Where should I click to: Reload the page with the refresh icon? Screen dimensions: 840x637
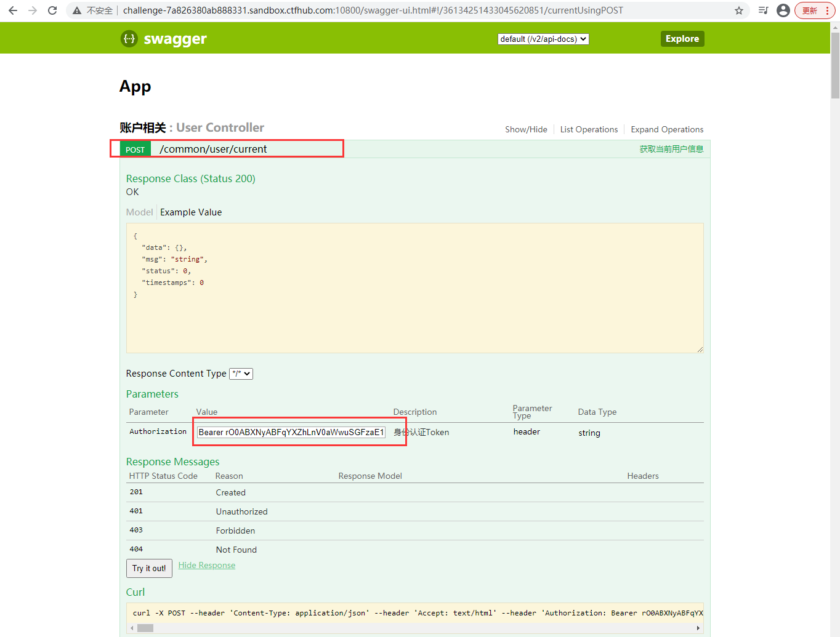[x=52, y=10]
